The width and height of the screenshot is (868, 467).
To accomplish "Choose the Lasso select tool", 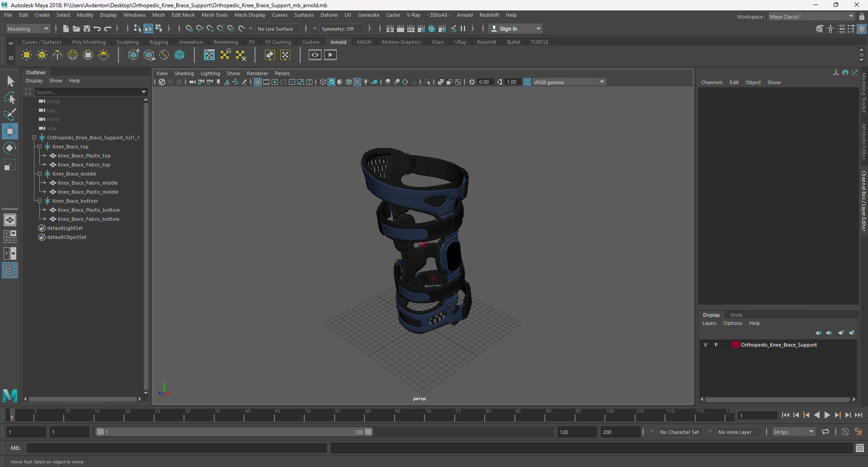I will pyautogui.click(x=10, y=98).
